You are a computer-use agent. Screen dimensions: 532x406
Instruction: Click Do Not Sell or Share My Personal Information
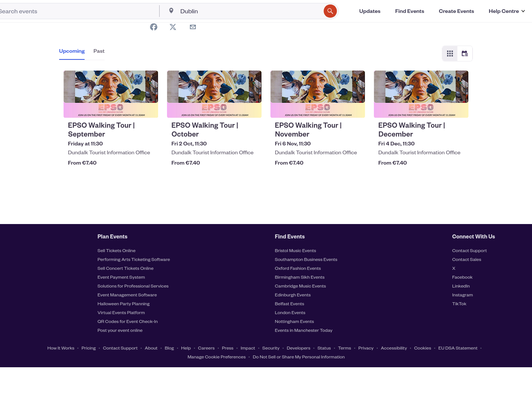(299, 357)
